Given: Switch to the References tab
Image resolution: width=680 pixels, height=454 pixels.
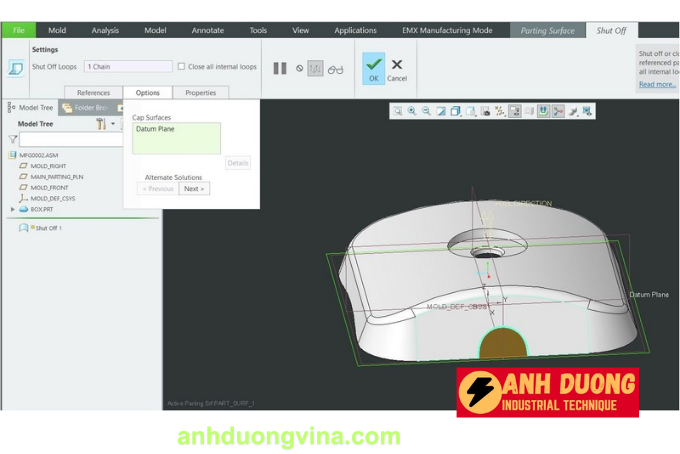Looking at the screenshot, I should [94, 93].
